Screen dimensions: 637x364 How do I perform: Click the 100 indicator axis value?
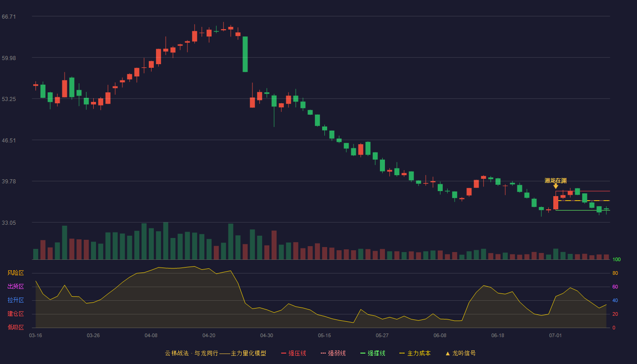tap(617, 260)
